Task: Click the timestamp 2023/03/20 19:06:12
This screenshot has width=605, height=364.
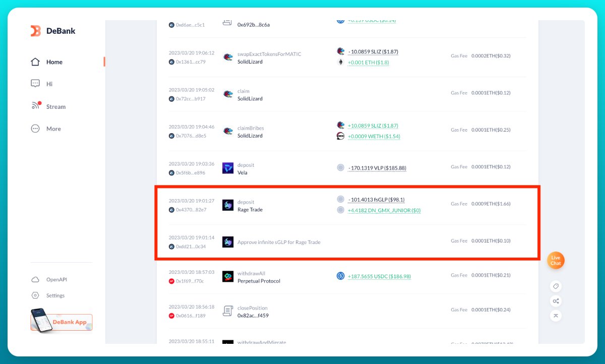Action: (x=192, y=53)
